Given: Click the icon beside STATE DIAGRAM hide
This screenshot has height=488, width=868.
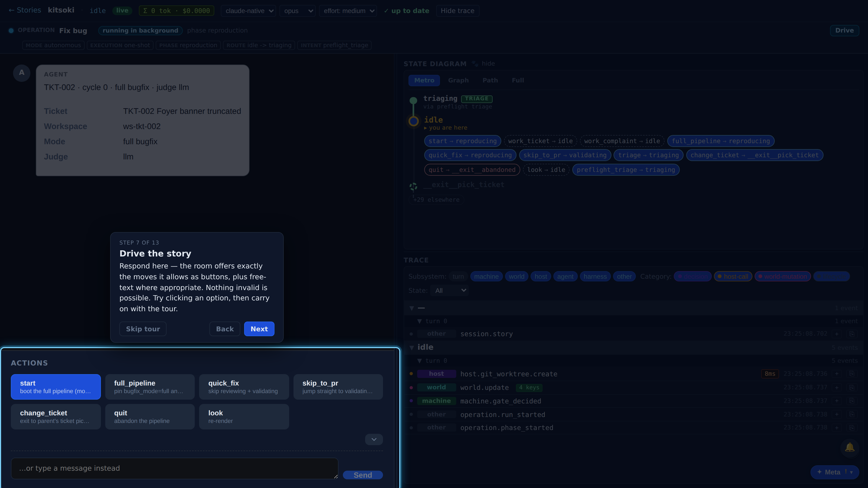Looking at the screenshot, I should pyautogui.click(x=475, y=64).
